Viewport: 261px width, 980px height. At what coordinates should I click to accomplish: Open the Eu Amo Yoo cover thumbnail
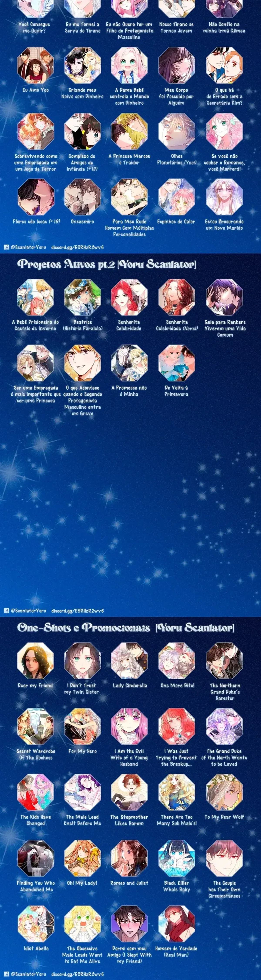point(35,66)
